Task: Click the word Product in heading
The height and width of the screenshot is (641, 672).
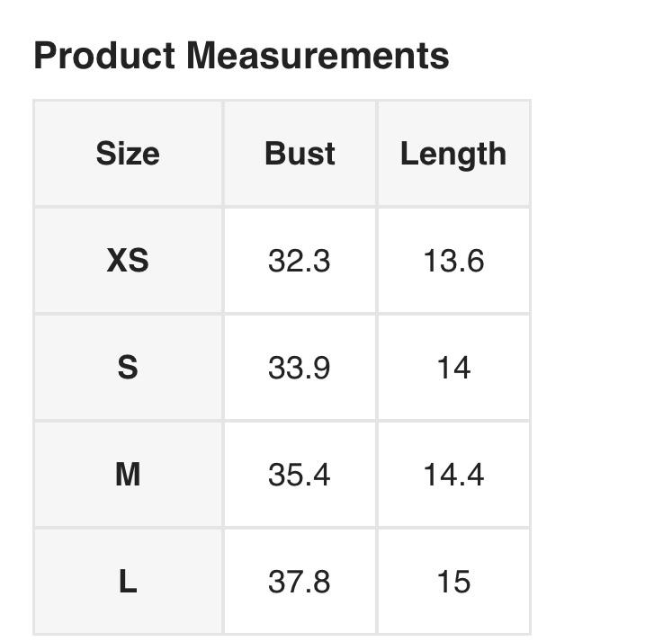Action: pyautogui.click(x=103, y=56)
